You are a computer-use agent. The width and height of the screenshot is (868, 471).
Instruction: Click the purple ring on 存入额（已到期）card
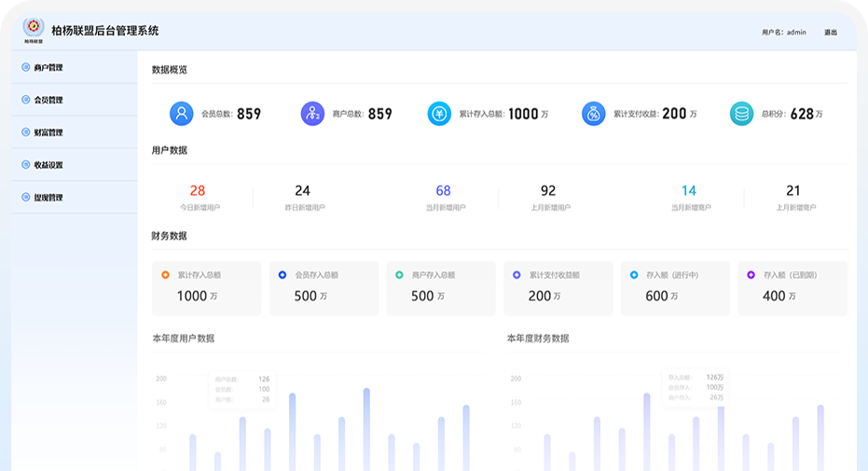[751, 274]
